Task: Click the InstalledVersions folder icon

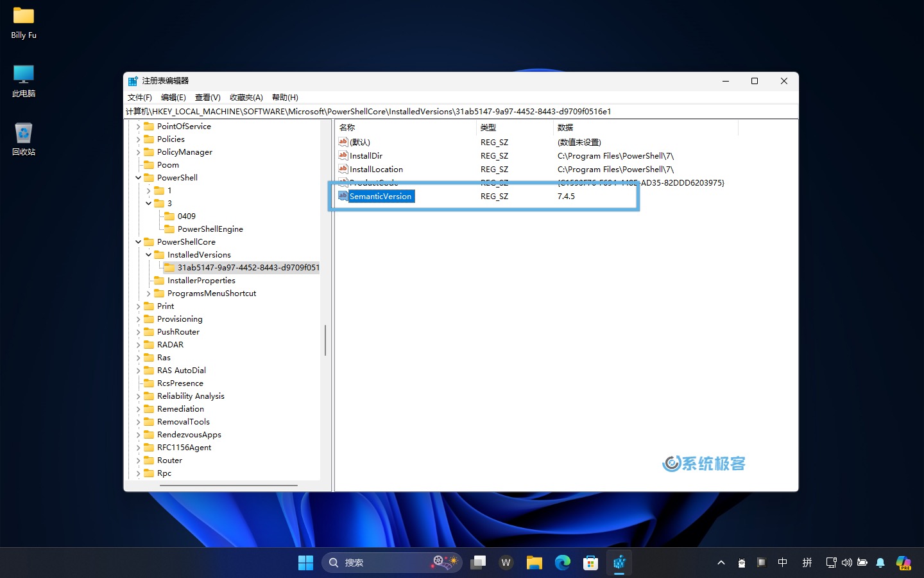Action: pyautogui.click(x=159, y=254)
